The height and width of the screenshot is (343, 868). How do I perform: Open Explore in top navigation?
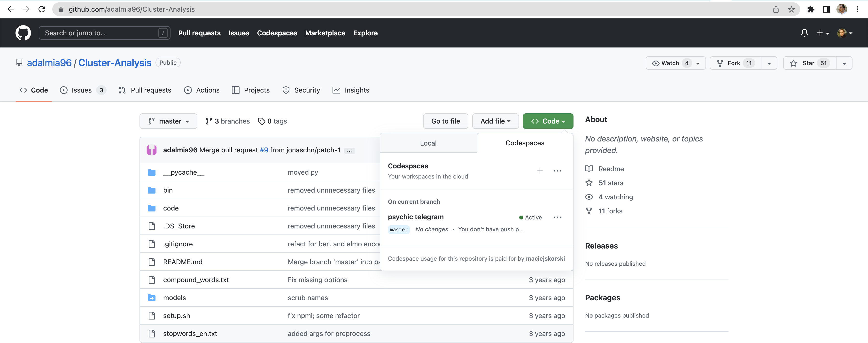coord(365,33)
